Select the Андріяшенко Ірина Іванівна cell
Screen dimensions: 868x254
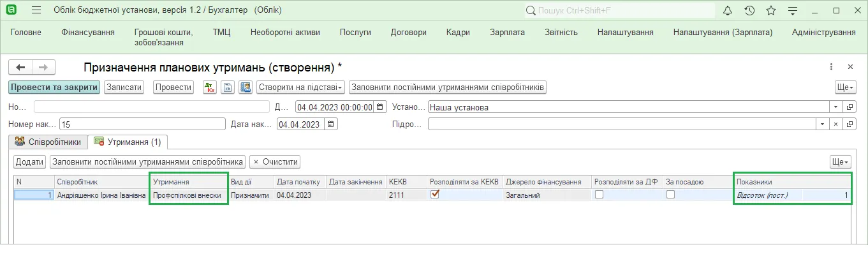click(102, 195)
